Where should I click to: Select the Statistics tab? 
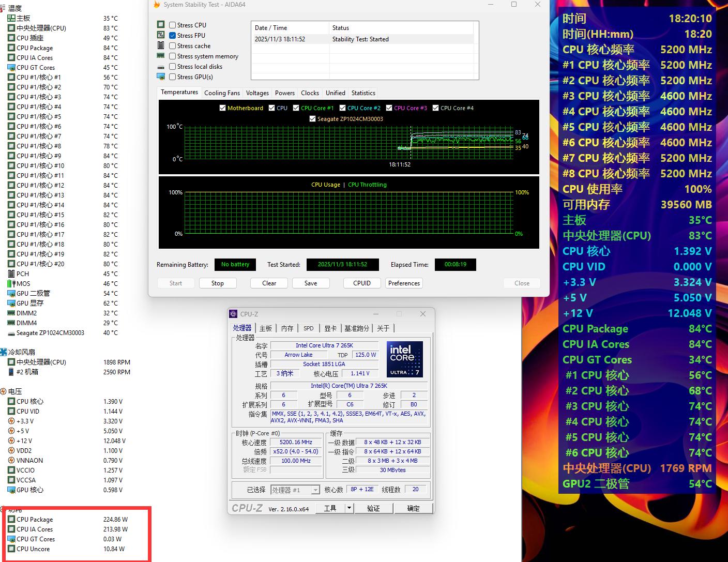[363, 93]
